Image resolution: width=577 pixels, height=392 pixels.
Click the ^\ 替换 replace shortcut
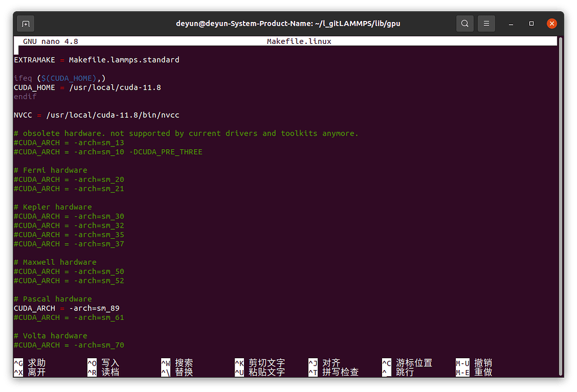[x=177, y=372]
